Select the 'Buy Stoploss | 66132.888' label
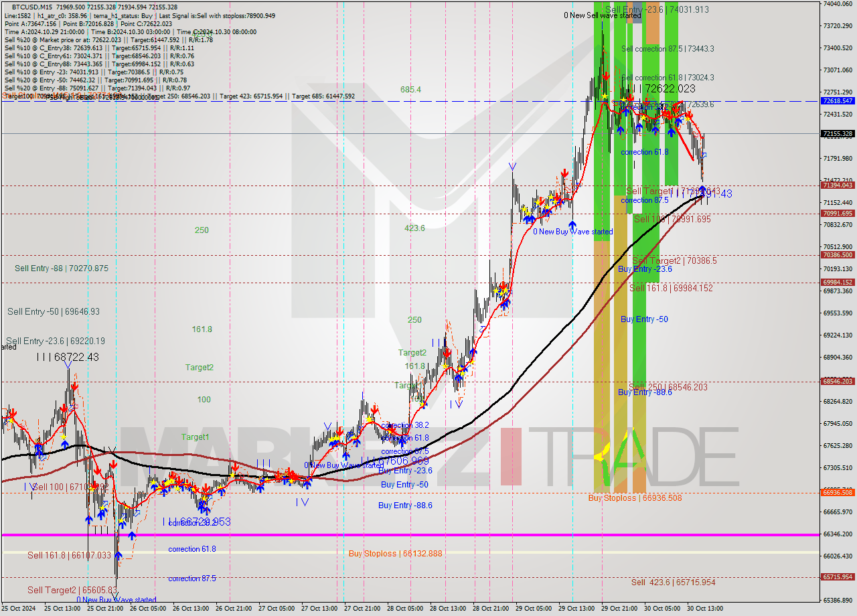Viewport: 857px width, 616px height. [x=395, y=553]
